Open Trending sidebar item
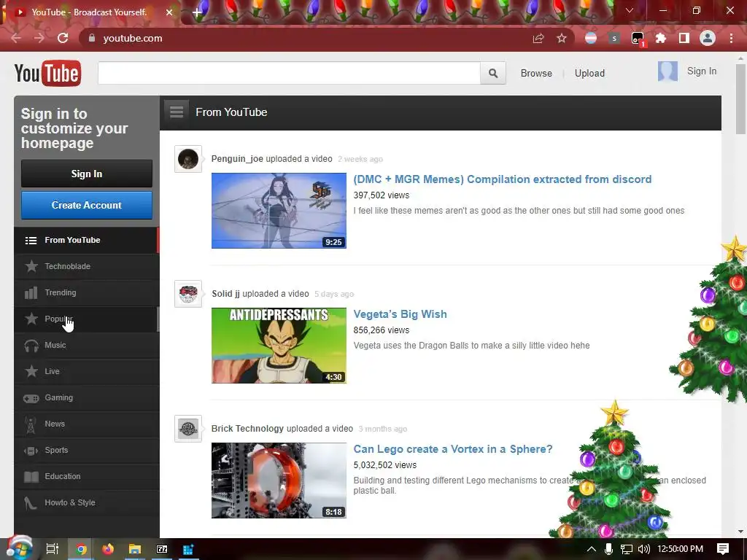 point(86,292)
